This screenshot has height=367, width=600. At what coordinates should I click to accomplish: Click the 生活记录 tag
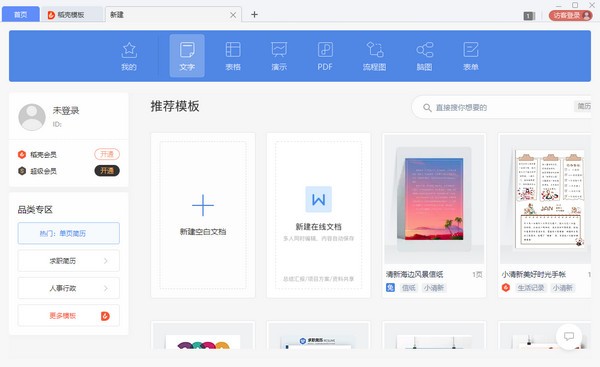[530, 288]
